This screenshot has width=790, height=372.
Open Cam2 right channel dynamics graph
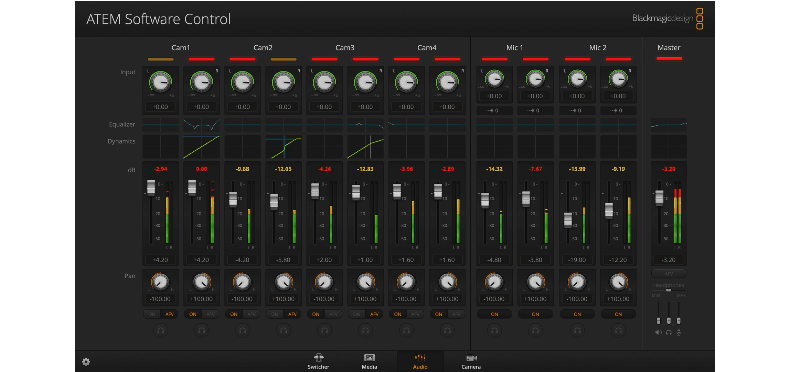[284, 147]
